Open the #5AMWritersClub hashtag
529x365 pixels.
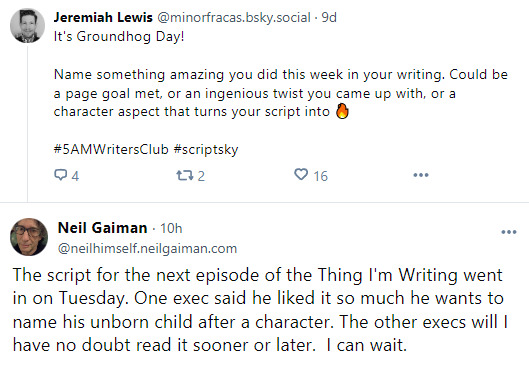pos(111,149)
